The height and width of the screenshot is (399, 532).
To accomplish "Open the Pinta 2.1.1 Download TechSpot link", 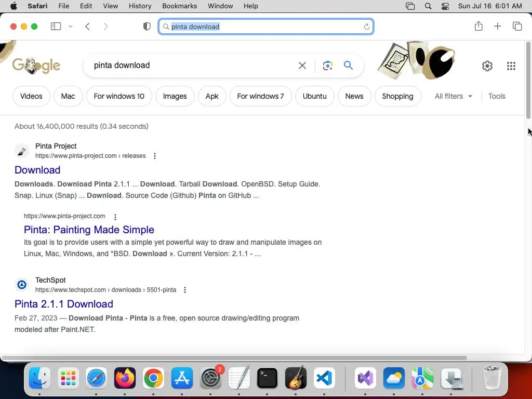I will click(x=64, y=303).
